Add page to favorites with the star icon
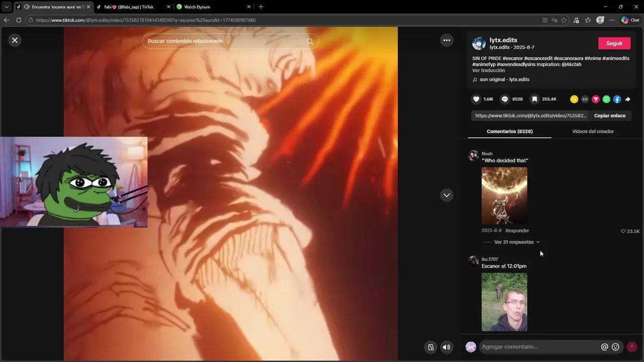 click(564, 20)
